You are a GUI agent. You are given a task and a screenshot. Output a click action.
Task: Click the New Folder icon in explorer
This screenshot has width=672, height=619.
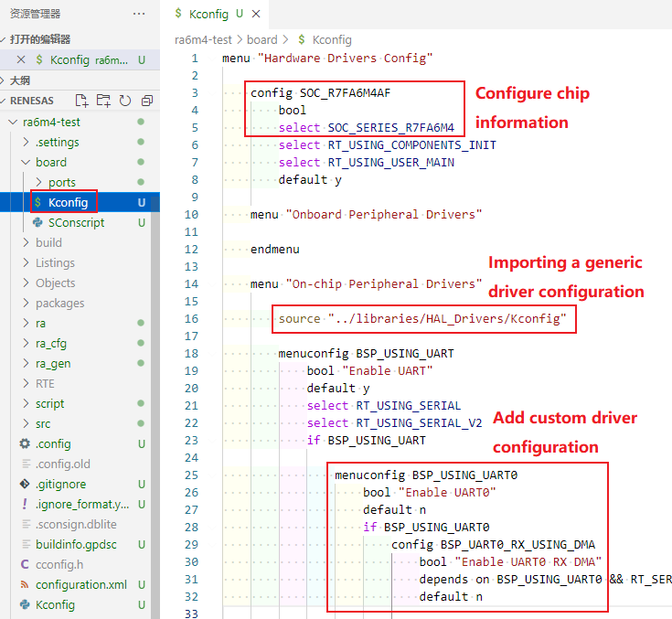pos(103,101)
